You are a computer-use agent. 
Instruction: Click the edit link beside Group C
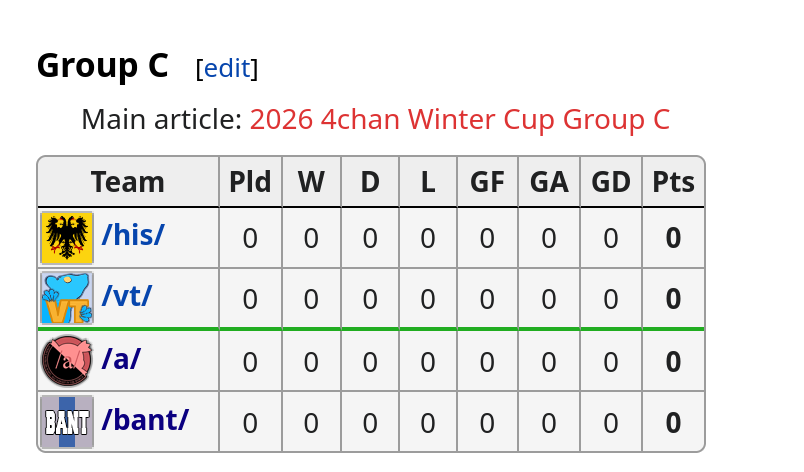click(x=227, y=68)
